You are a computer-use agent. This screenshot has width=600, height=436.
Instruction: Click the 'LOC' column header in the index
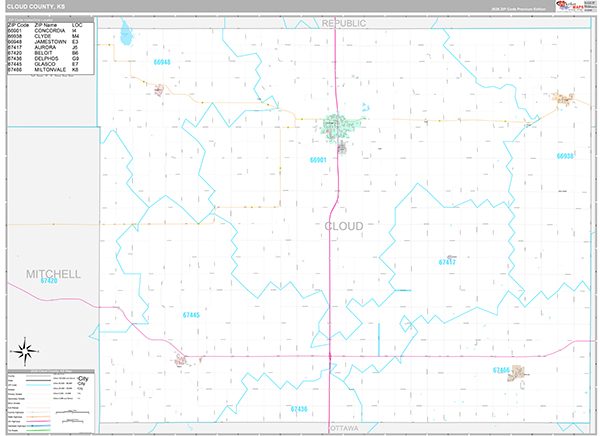pos(77,25)
